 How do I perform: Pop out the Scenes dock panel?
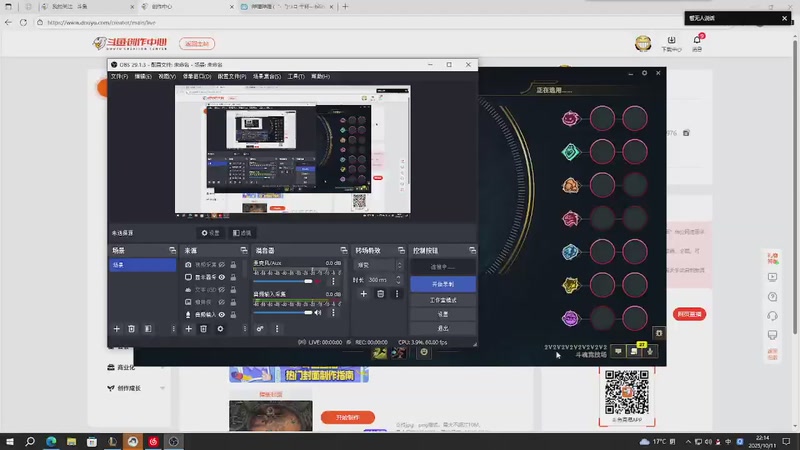[172, 251]
